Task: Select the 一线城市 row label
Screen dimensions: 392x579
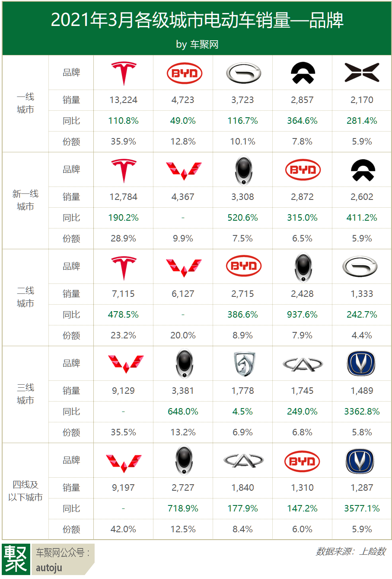Action: point(25,103)
